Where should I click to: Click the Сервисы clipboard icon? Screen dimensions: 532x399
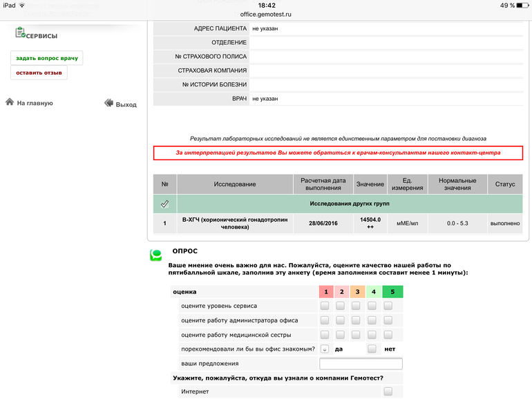tap(19, 32)
